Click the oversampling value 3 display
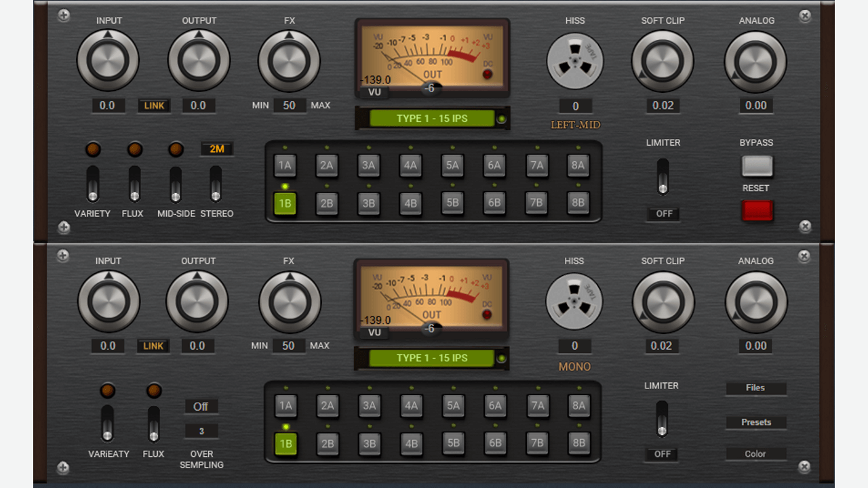 click(x=201, y=431)
